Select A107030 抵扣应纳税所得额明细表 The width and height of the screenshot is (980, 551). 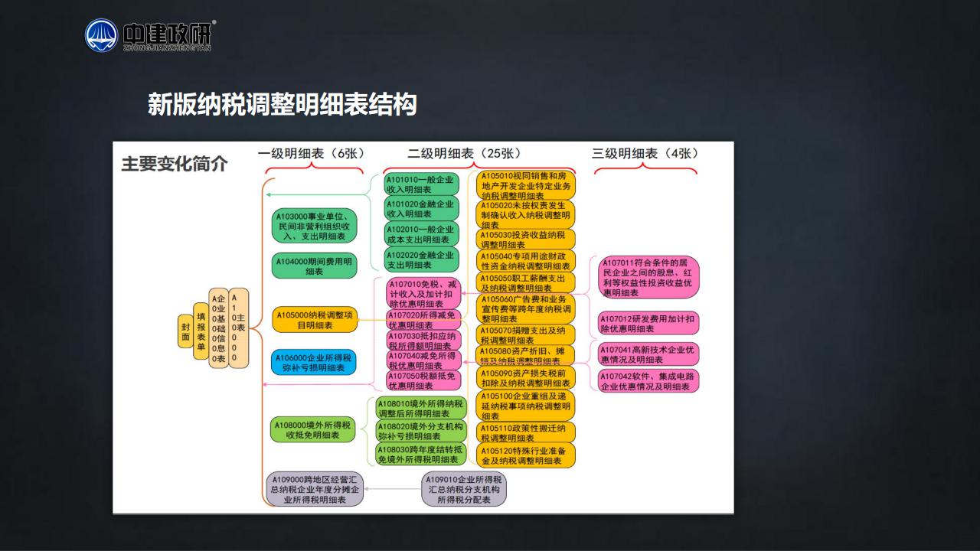pyautogui.click(x=424, y=341)
